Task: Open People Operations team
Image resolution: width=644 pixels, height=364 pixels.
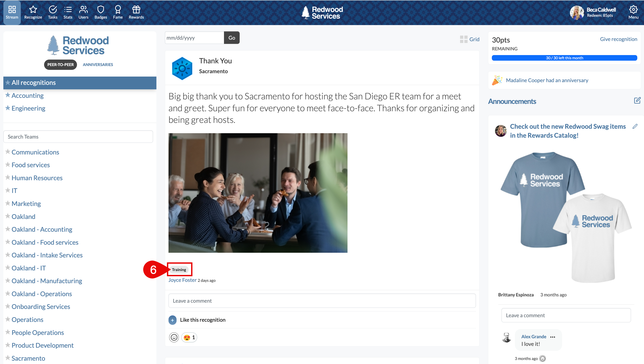Action: (x=38, y=332)
